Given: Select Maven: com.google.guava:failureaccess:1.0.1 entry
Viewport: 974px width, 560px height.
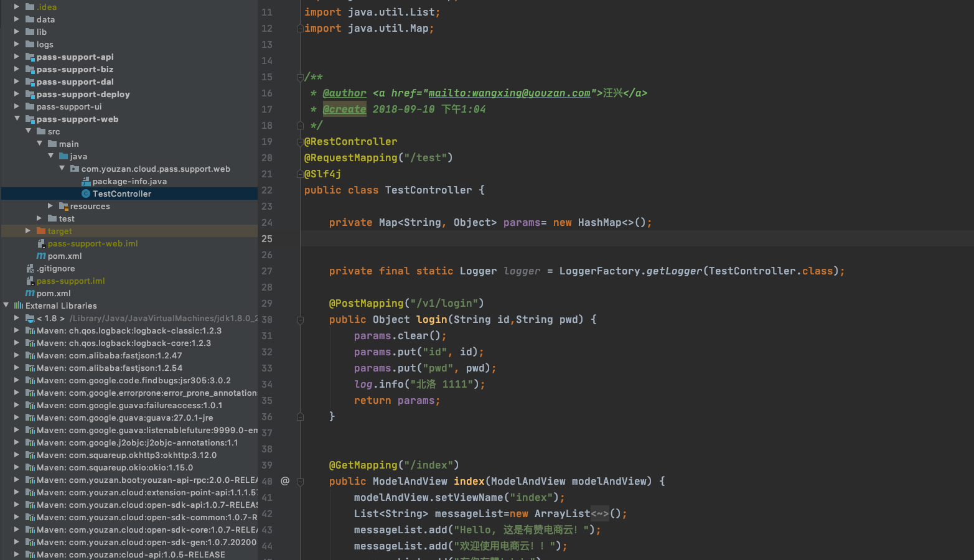Looking at the screenshot, I should tap(129, 405).
